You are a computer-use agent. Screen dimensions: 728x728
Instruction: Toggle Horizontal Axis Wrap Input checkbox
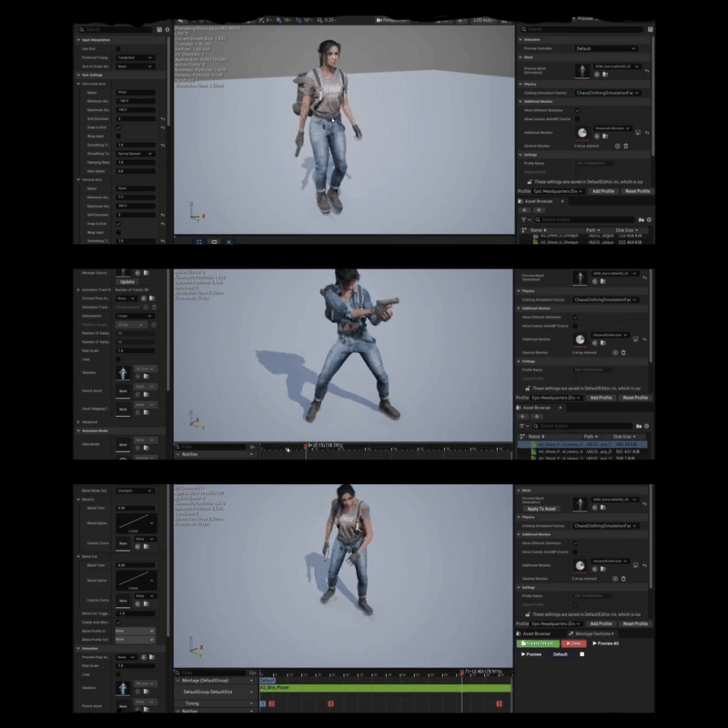(x=118, y=136)
